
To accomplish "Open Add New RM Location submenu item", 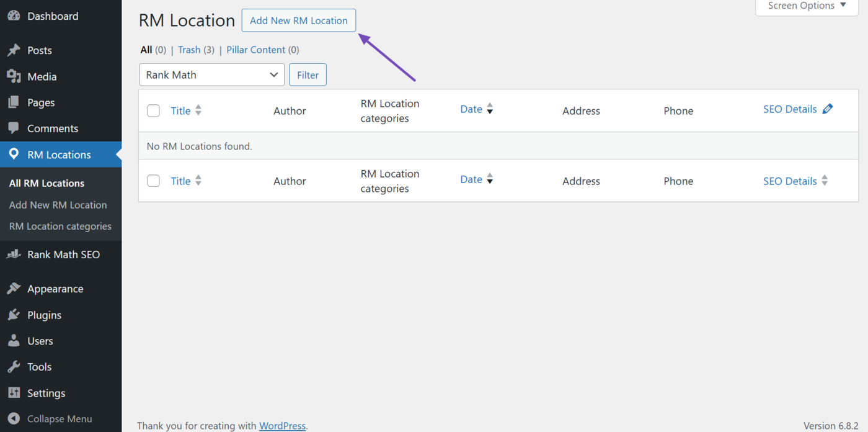I will tap(58, 205).
